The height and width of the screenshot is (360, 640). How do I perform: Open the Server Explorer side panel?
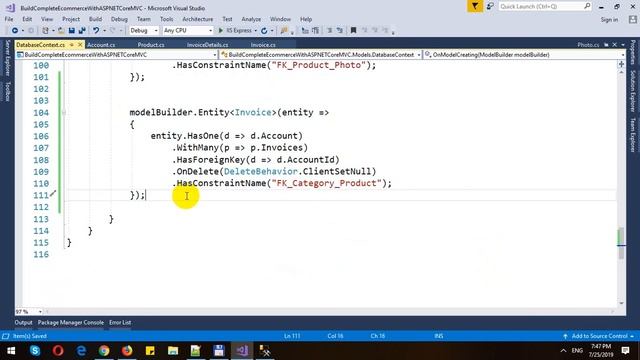(x=7, y=58)
